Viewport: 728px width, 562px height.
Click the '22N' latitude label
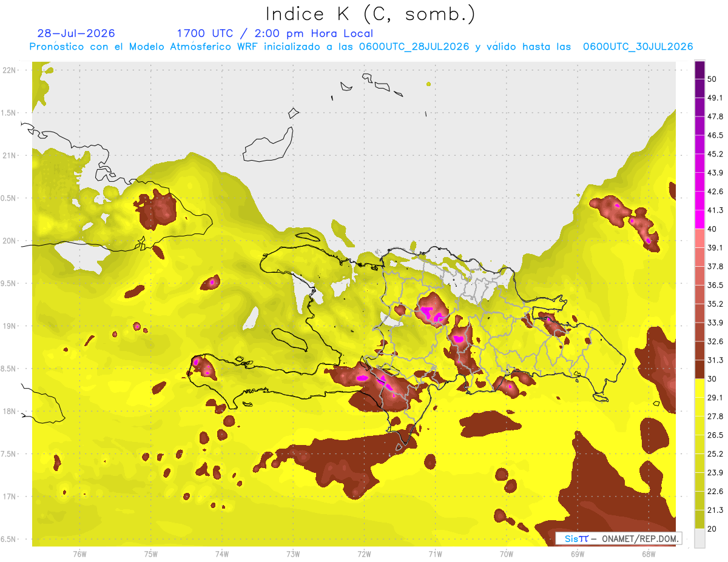pyautogui.click(x=10, y=70)
